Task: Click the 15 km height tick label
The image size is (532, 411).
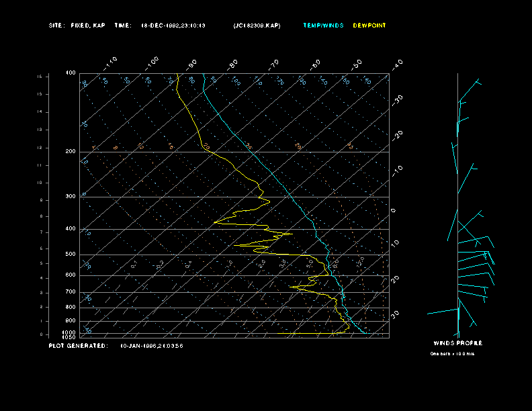Action: point(40,77)
